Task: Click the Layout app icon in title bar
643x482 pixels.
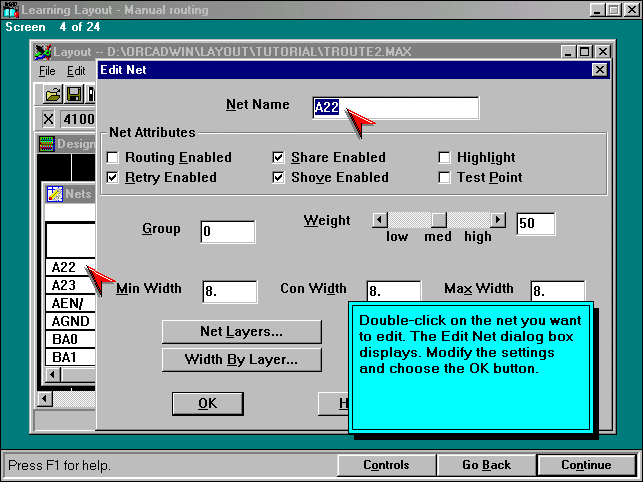Action: tap(42, 51)
